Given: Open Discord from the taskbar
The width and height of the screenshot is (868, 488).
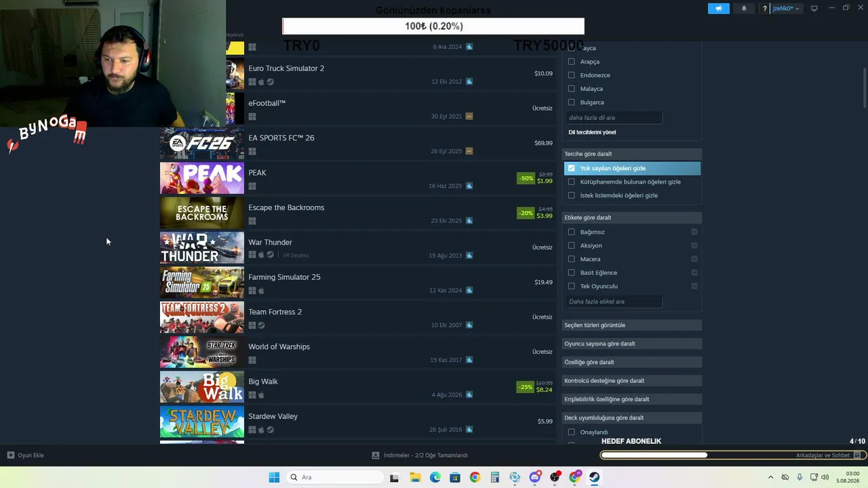Looking at the screenshot, I should pos(535,477).
